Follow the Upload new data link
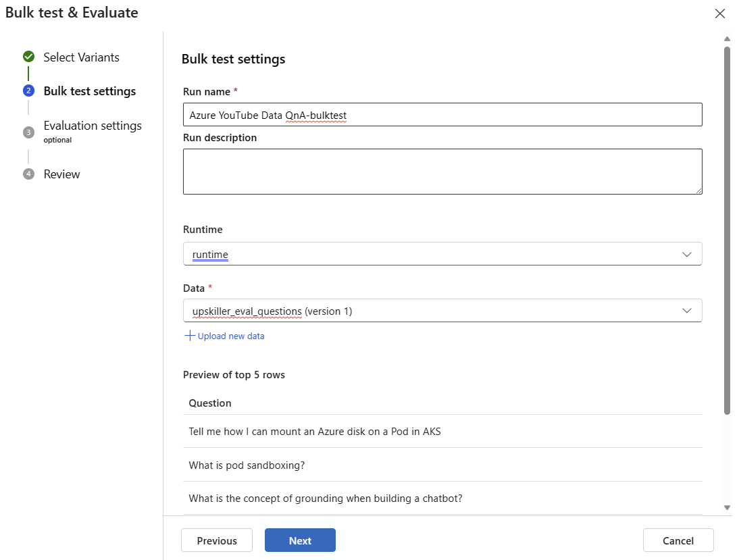739x560 pixels. coord(230,336)
